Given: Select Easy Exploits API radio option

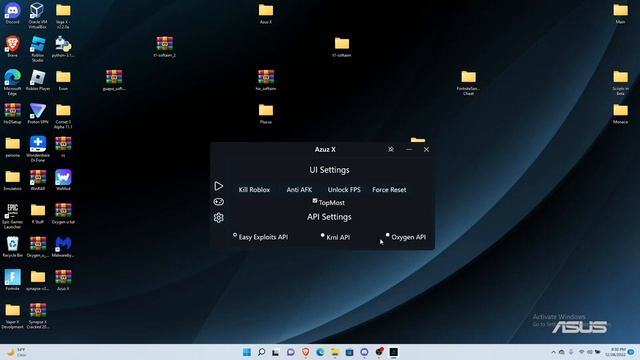Looking at the screenshot, I should (x=235, y=235).
